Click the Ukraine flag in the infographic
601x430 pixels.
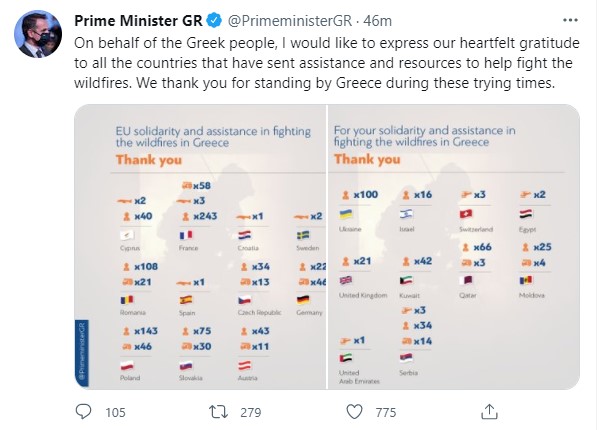point(347,214)
